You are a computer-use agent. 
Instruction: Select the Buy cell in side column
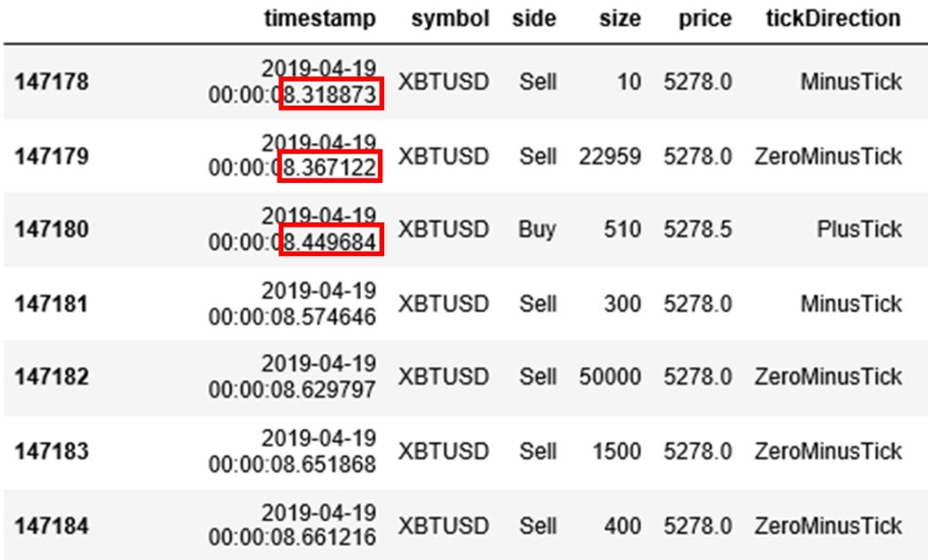point(537,230)
